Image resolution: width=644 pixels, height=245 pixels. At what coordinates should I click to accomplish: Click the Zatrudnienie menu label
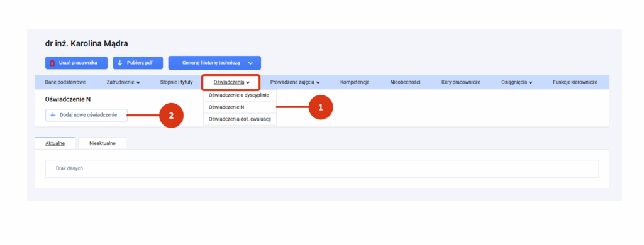(x=121, y=82)
